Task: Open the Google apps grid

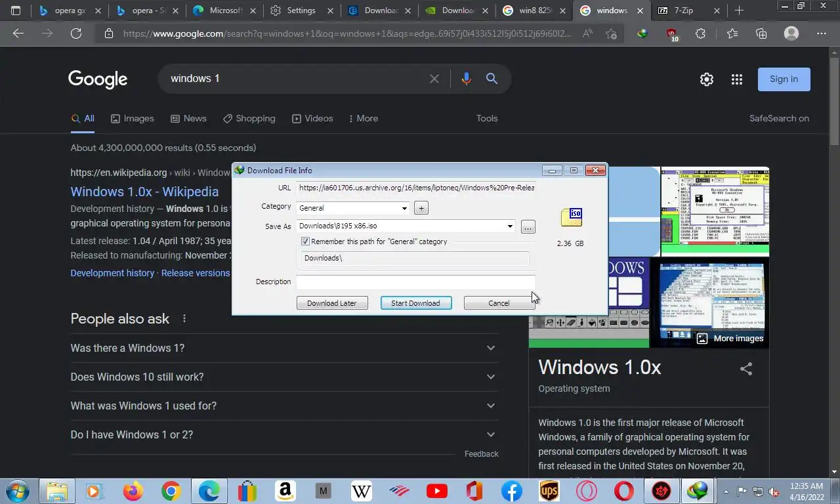Action: [736, 79]
